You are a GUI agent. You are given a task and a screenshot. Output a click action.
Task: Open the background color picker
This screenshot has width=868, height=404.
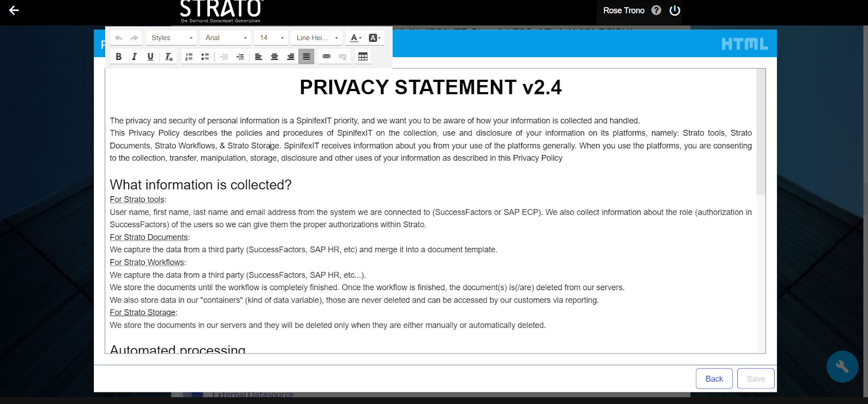click(x=374, y=38)
